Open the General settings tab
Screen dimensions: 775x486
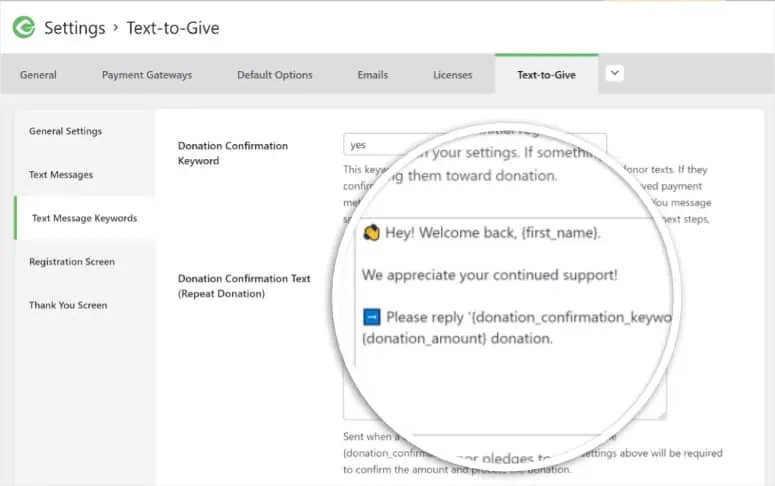coord(38,75)
